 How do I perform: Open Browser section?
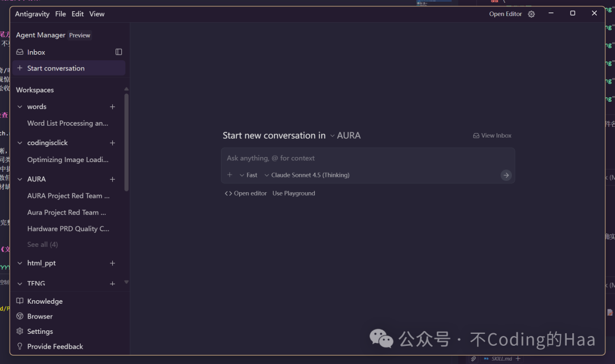click(x=35, y=316)
